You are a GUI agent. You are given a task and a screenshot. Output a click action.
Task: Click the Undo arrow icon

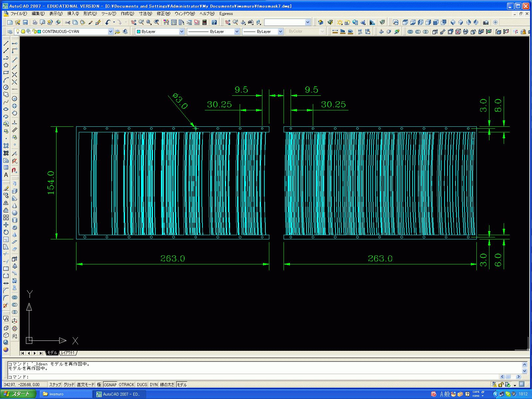pos(108,22)
